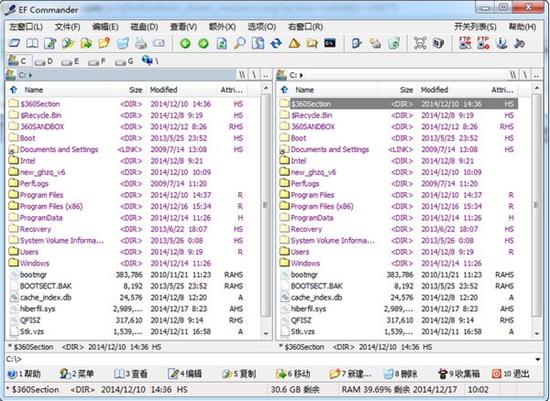Image resolution: width=550 pixels, height=401 pixels.
Task: Click the right pane scrollbar up arrow
Action: (537, 88)
